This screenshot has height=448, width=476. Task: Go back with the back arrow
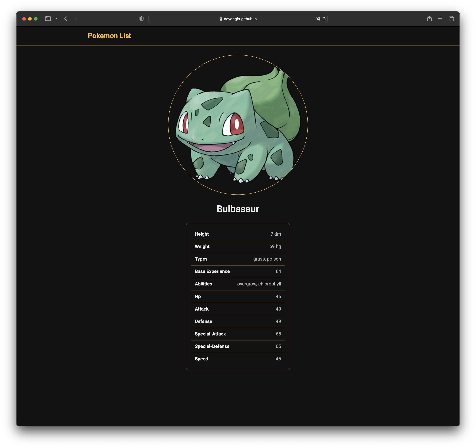click(66, 19)
